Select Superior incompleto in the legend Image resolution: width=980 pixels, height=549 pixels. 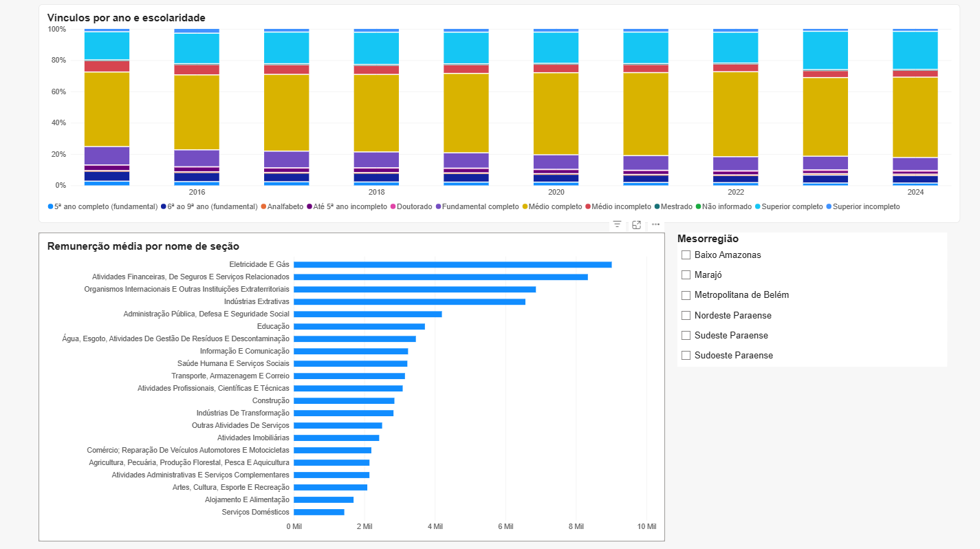[x=862, y=206]
